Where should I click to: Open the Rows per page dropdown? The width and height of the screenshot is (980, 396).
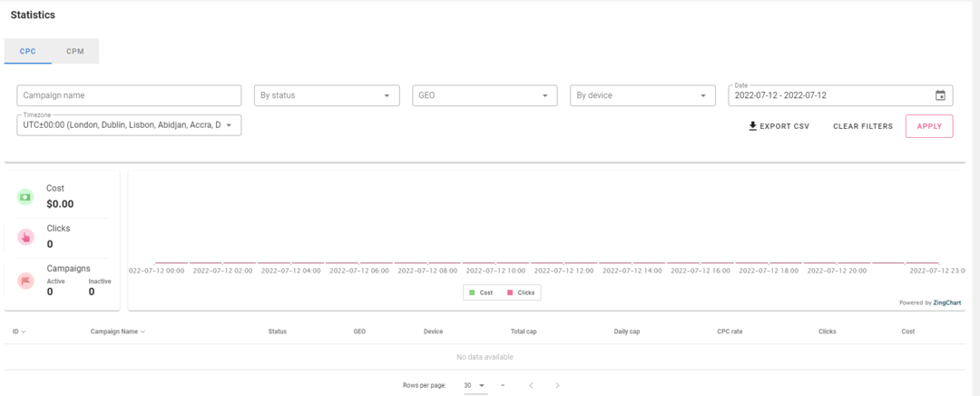(x=475, y=385)
